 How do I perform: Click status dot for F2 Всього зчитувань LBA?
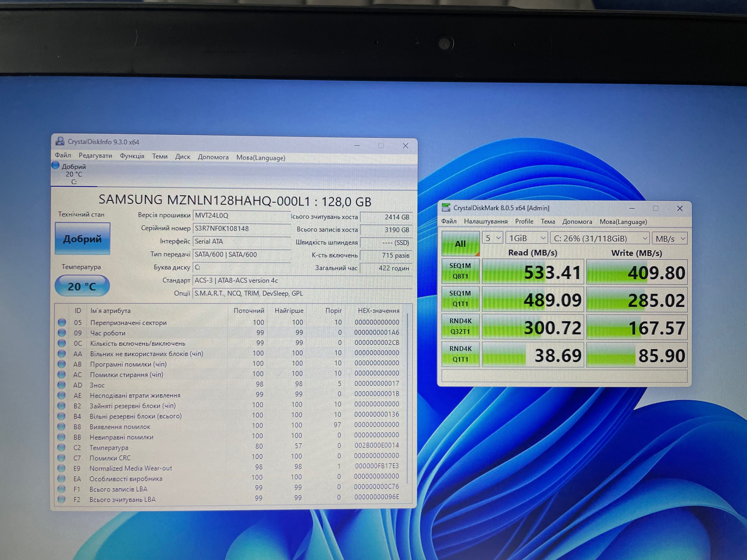[x=62, y=499]
